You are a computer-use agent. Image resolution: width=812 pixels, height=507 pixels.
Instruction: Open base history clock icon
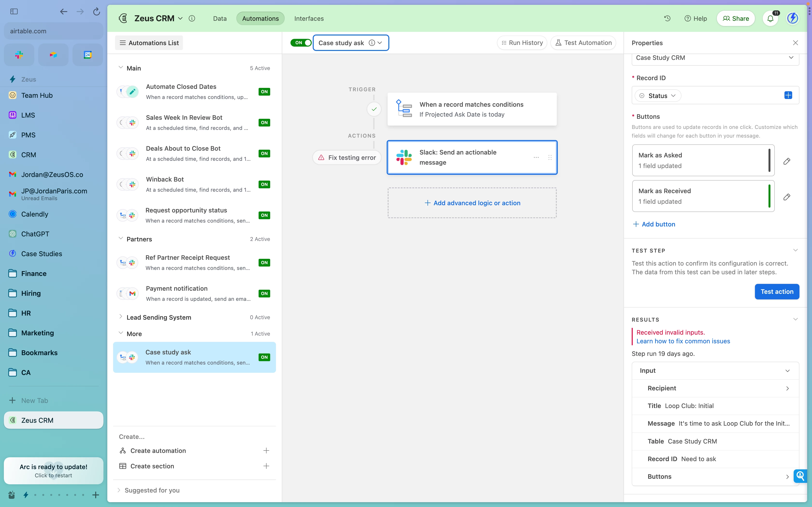tap(667, 18)
